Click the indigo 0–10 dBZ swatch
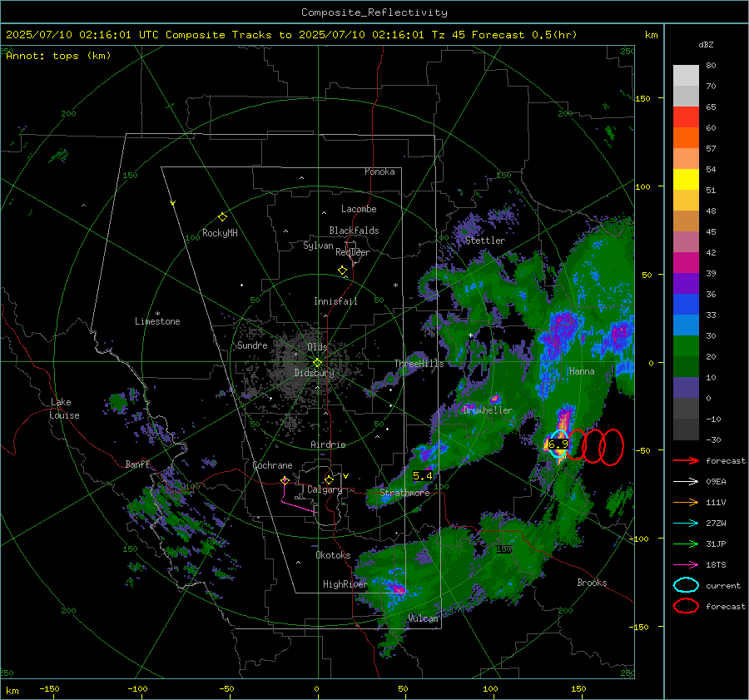Screen dimensions: 749x700 (686, 387)
